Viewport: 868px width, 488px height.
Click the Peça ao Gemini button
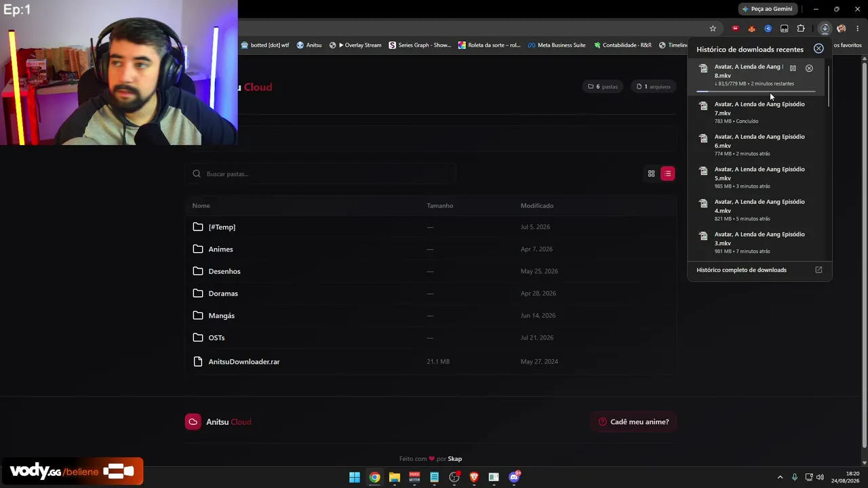pos(768,9)
